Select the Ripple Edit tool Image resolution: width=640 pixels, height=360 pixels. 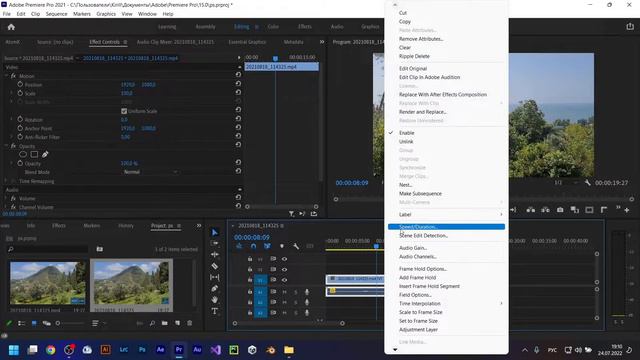coord(215,255)
